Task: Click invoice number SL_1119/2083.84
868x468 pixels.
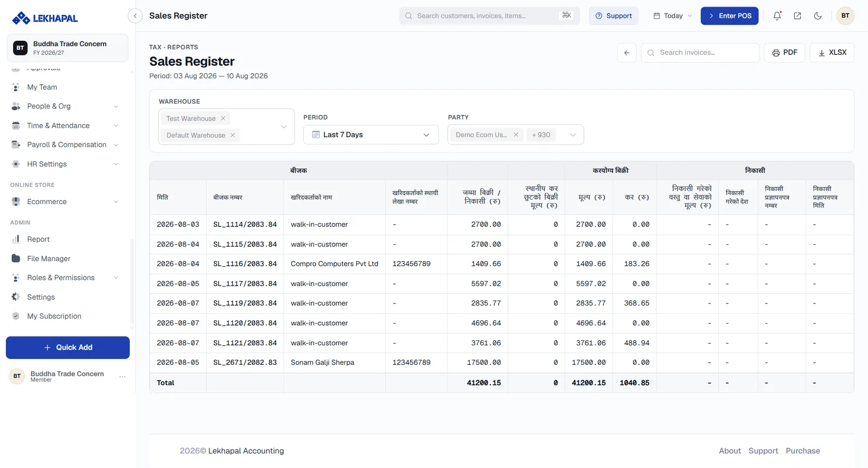Action: coord(245,303)
